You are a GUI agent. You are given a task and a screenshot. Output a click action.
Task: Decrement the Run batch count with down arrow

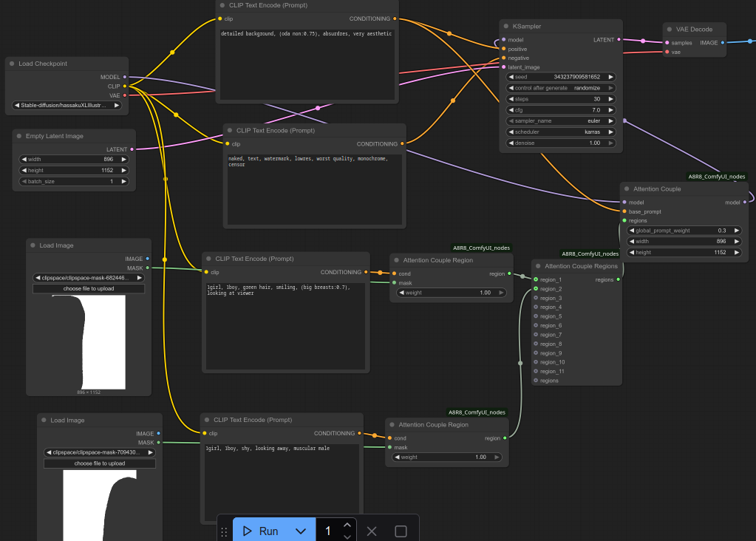[347, 537]
